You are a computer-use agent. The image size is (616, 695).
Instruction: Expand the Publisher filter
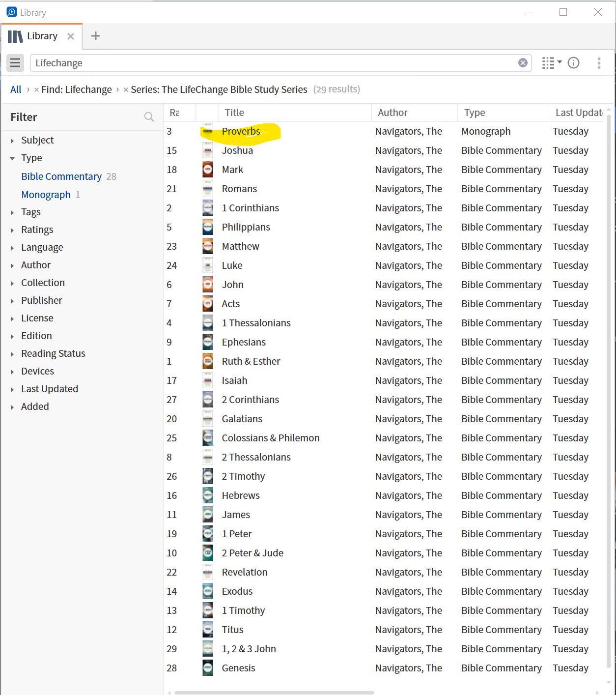[x=12, y=301]
